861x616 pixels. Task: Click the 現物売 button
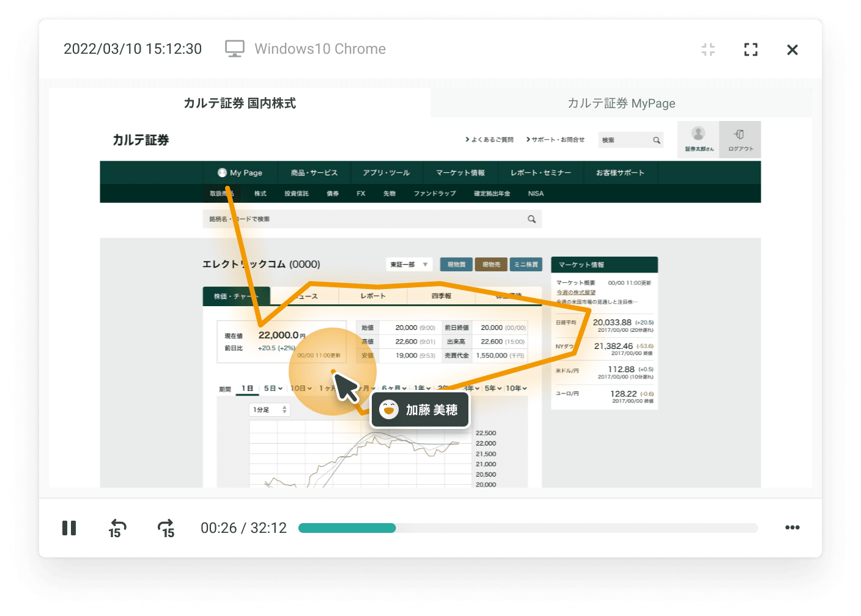coord(491,265)
